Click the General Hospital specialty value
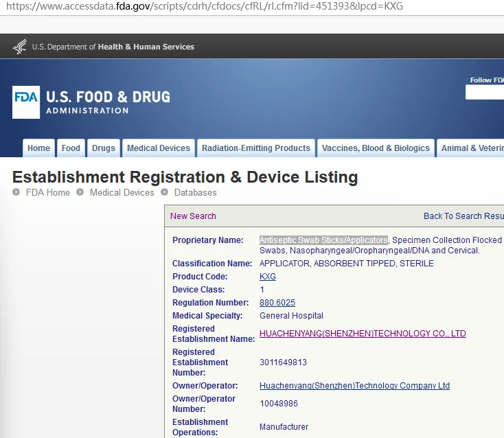 pos(291,316)
